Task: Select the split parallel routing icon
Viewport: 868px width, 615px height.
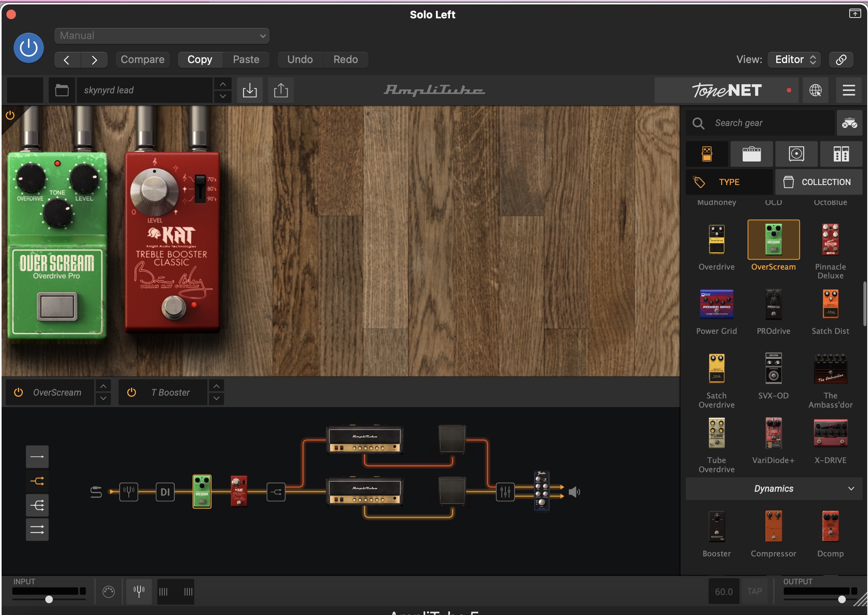Action: (37, 481)
